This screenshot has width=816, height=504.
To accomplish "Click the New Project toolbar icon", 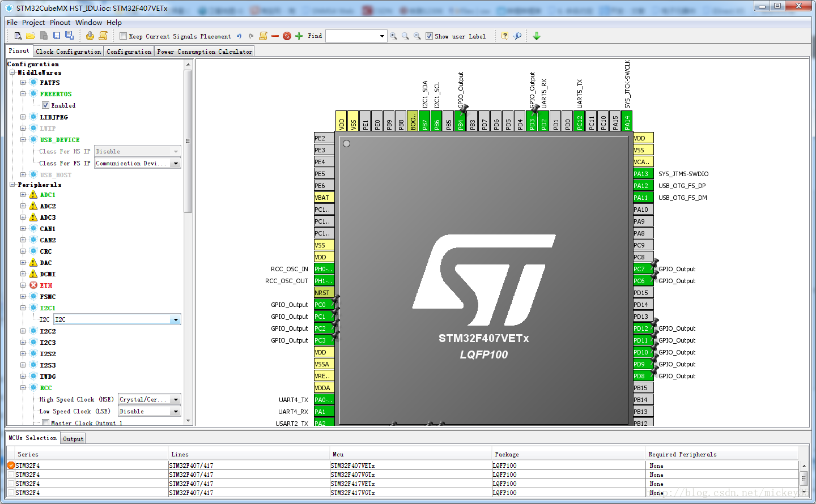I will [x=18, y=36].
